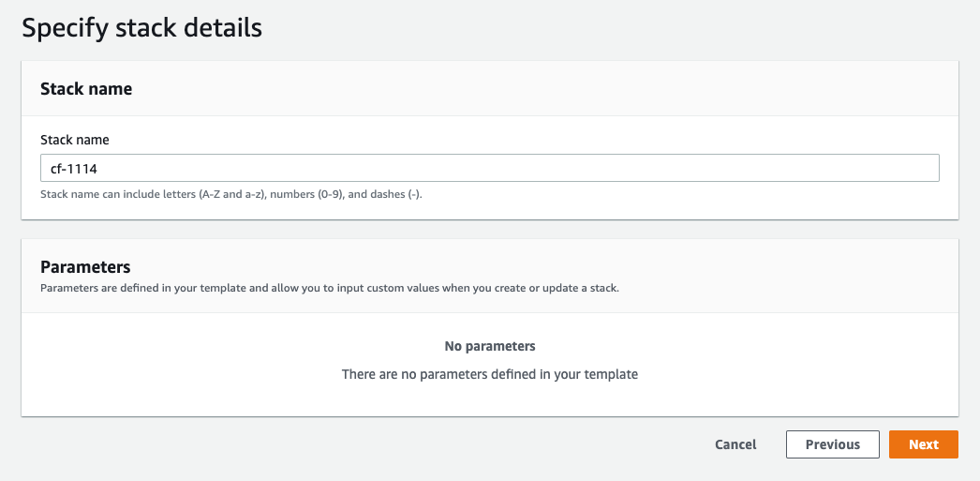Click the stack name allowed characters hint
This screenshot has width=980, height=481.
pos(231,194)
